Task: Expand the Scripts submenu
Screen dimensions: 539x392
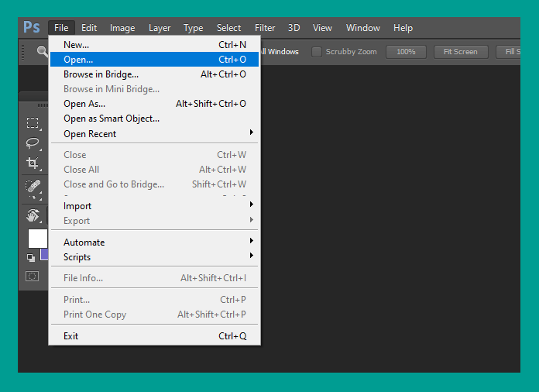Action: click(155, 257)
